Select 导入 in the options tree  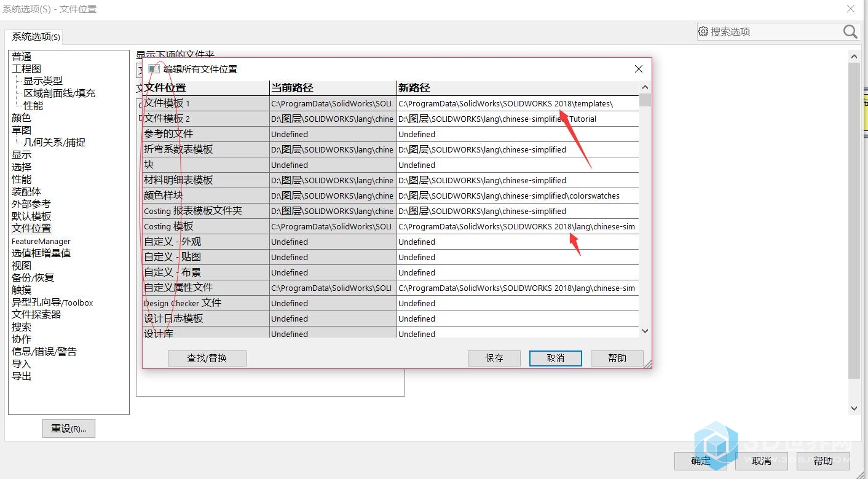[22, 364]
